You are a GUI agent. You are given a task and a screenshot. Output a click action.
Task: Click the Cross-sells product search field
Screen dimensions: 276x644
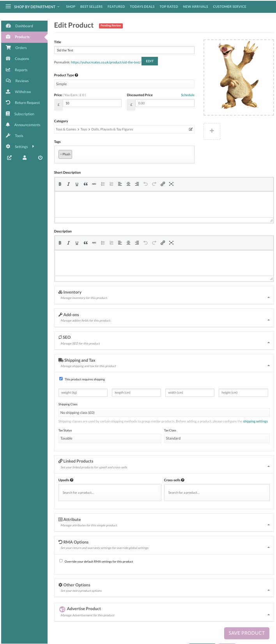pos(217,493)
